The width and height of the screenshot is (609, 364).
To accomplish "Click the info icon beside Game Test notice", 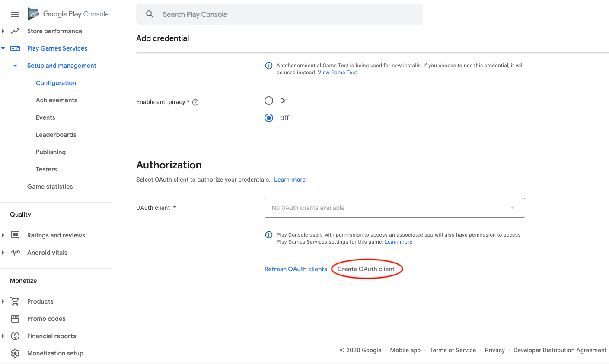I will (268, 66).
